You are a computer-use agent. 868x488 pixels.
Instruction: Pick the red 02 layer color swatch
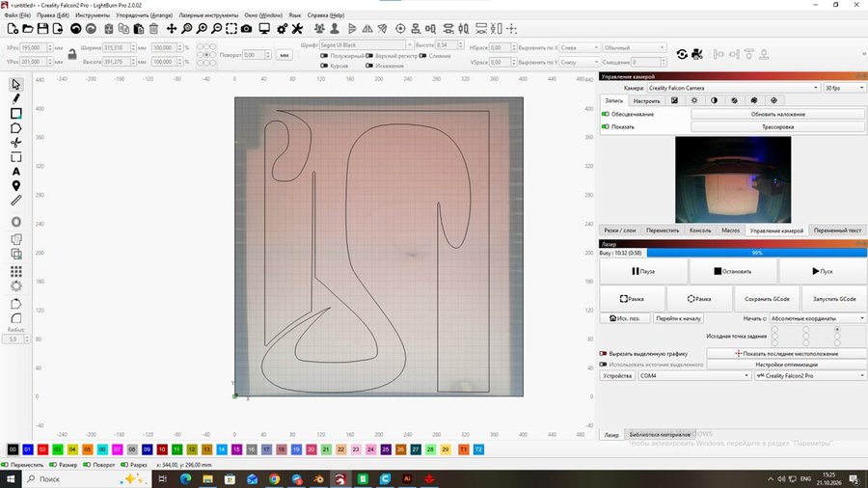pos(42,449)
